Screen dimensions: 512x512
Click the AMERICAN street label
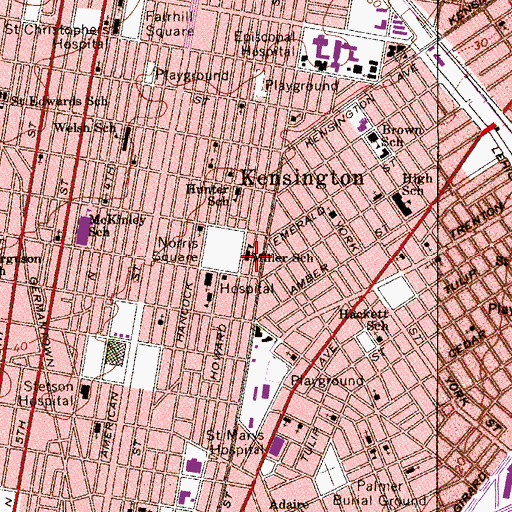click(x=110, y=425)
